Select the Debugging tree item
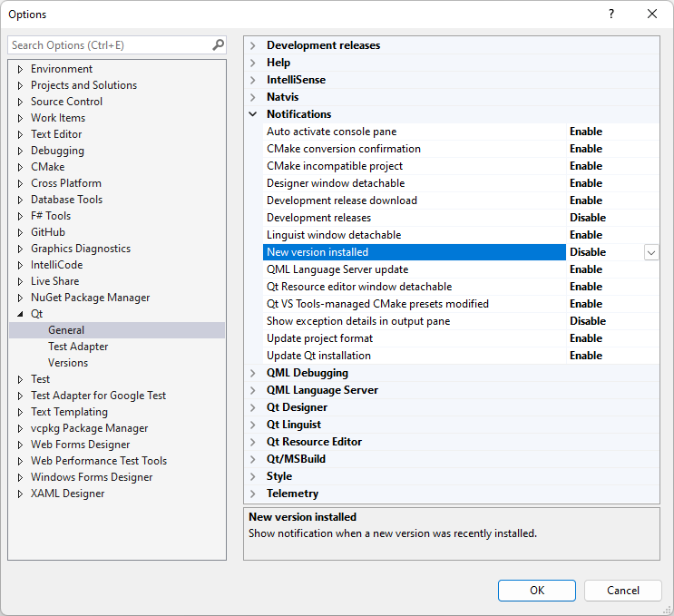Viewport: 674px width, 616px height. click(x=57, y=151)
